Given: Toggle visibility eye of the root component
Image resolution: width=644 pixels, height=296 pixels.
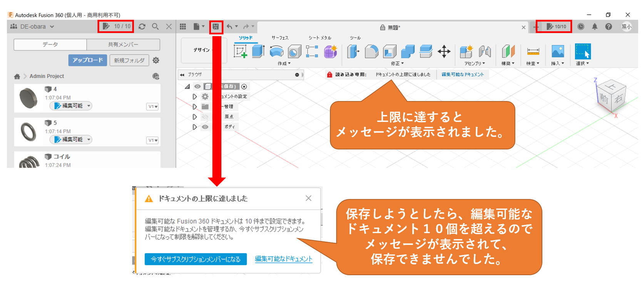Looking at the screenshot, I should tap(197, 86).
